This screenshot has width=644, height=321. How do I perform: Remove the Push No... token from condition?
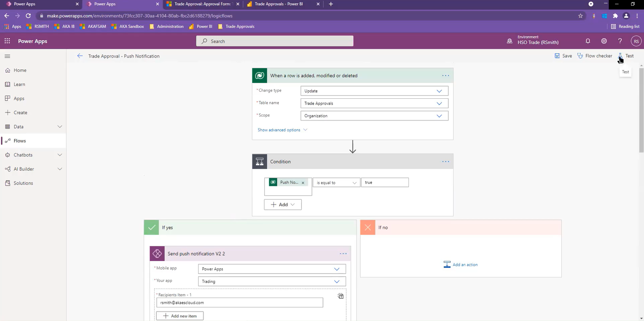pyautogui.click(x=303, y=183)
